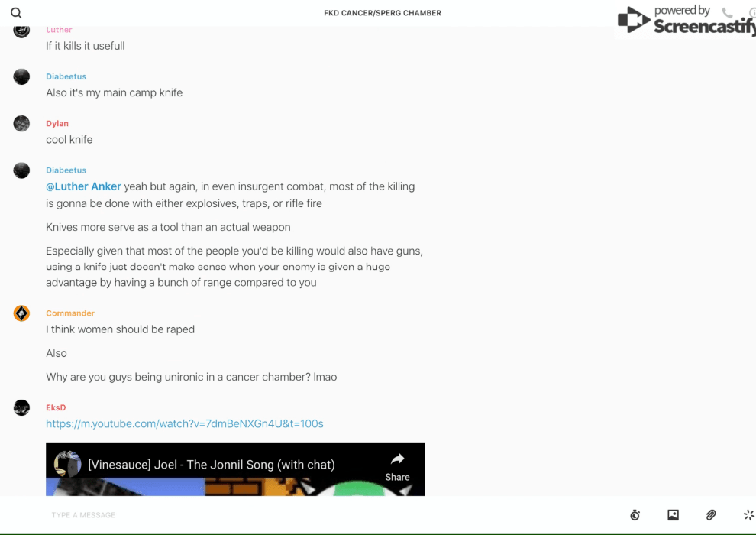Open the YouTube link from EksD
Screen dimensions: 756x535
(x=185, y=423)
